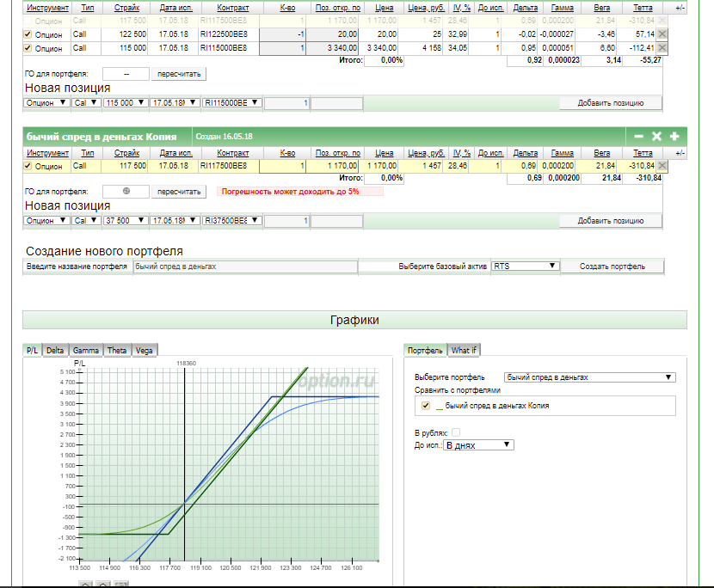
Task: Delete the 115 000 strike option row
Action: (662, 48)
